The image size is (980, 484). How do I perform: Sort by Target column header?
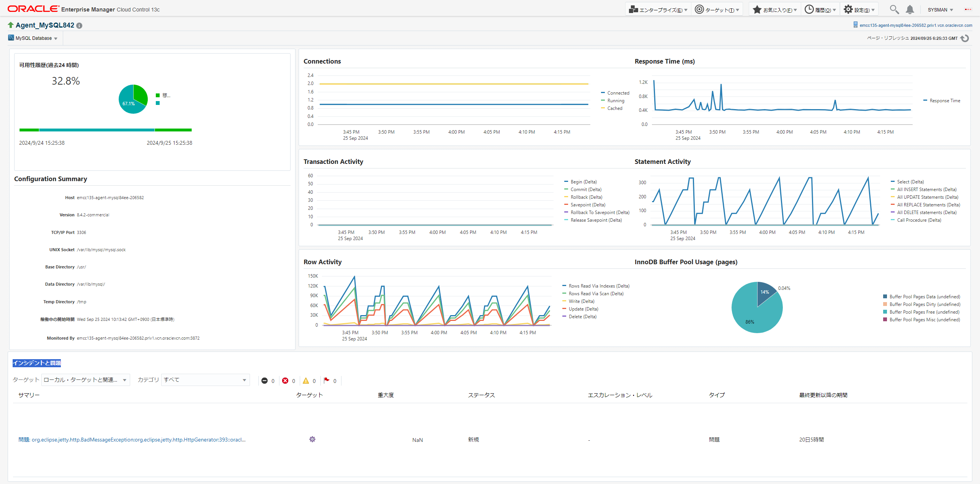point(309,395)
